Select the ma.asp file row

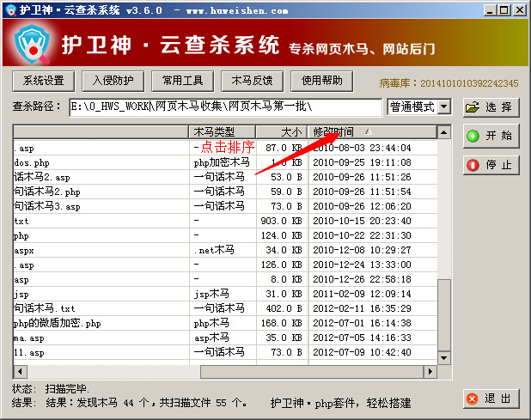point(225,338)
